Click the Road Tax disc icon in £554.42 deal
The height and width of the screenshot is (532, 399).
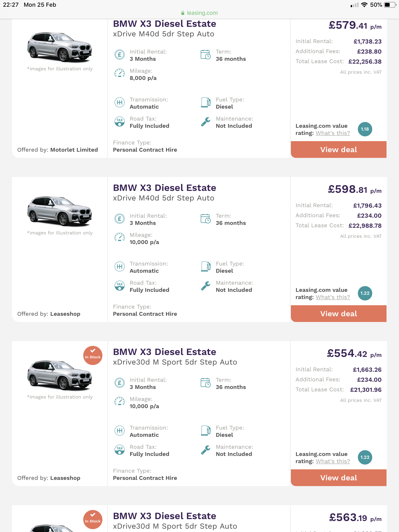click(x=120, y=450)
